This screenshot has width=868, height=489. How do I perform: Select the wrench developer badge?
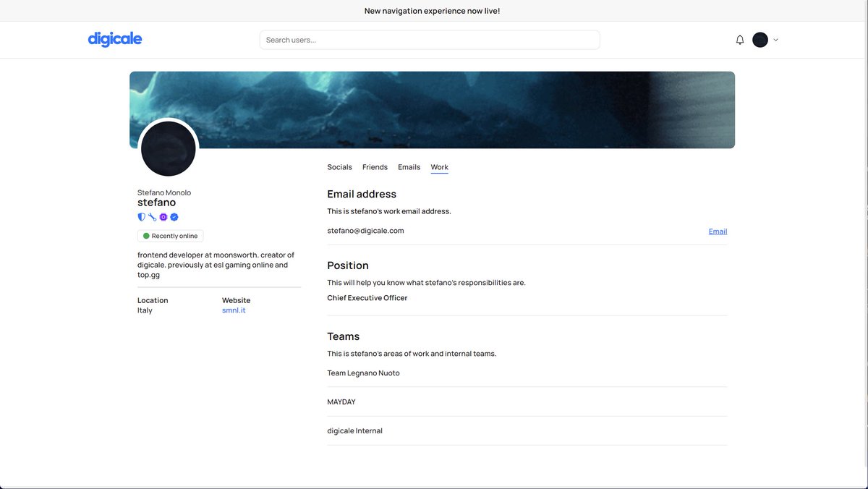(x=152, y=217)
